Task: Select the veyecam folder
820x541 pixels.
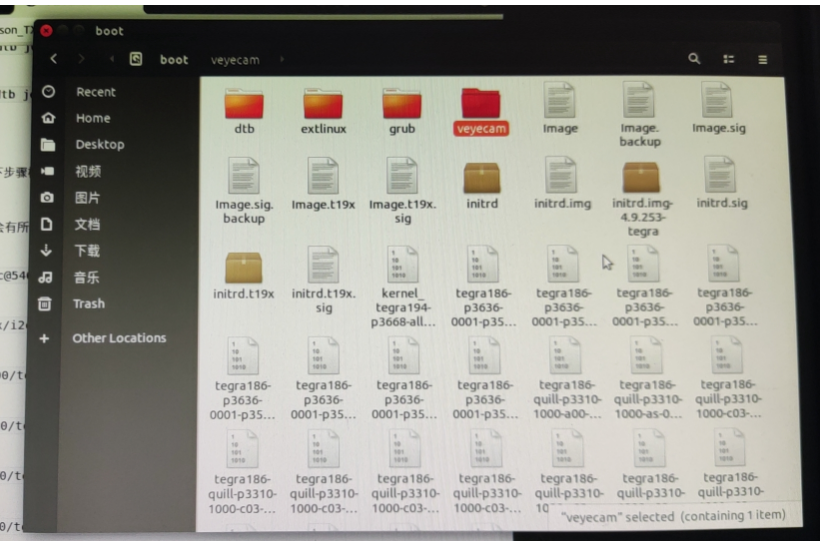Action: point(481,111)
